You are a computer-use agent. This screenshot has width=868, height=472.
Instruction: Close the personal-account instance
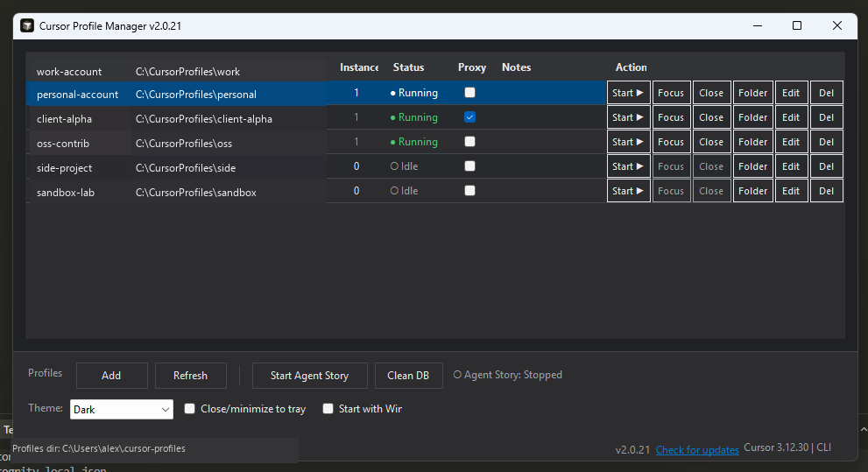(711, 93)
